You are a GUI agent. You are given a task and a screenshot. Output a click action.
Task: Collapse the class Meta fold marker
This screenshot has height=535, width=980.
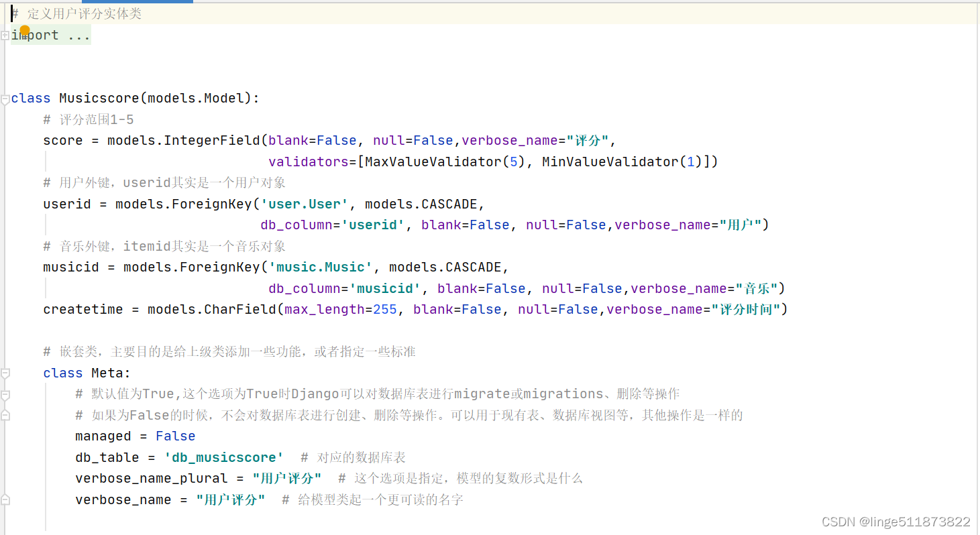point(5,373)
